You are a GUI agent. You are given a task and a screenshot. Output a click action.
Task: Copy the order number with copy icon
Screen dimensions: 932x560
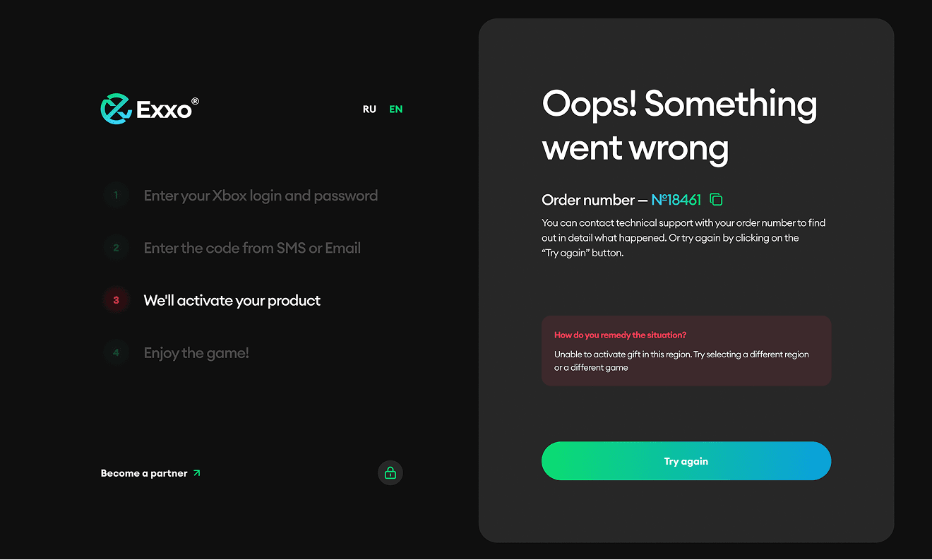pyautogui.click(x=716, y=200)
